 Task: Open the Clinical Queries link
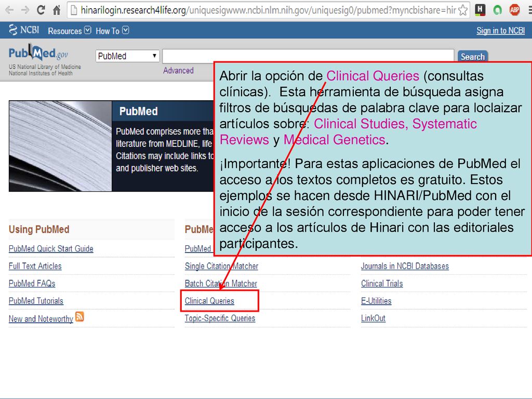(x=209, y=301)
